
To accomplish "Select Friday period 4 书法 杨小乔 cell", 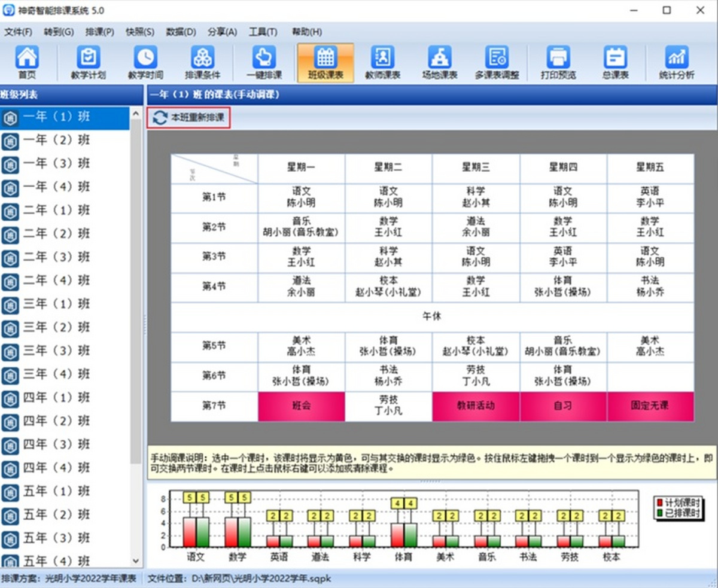I will 651,288.
